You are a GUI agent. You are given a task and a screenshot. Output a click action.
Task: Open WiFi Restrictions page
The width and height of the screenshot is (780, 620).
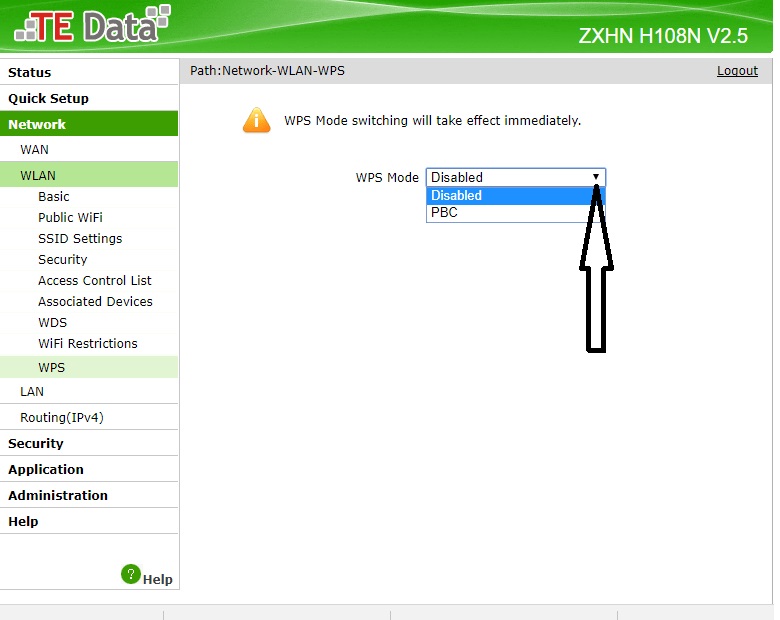click(x=88, y=343)
